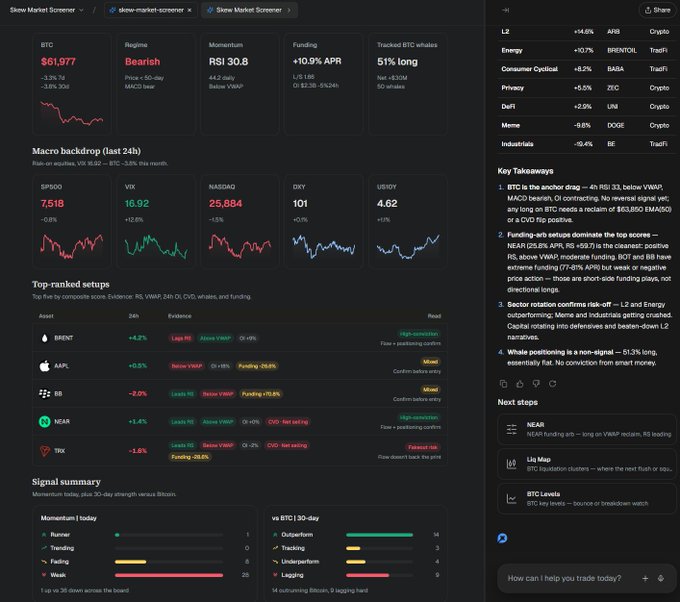Screen dimensions: 680x602
Task: Click the Outperform arrow icon
Action: click(275, 535)
